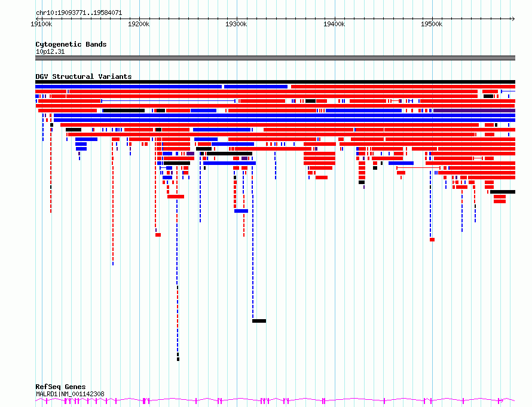Click the 19300k ruler label
The height and width of the screenshot is (407, 532).
tap(236, 24)
